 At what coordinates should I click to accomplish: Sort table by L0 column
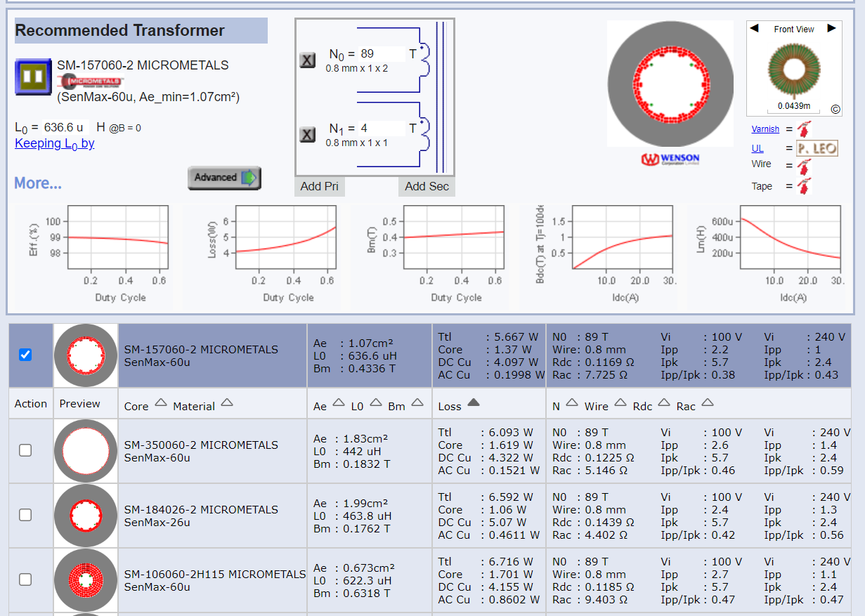(x=376, y=403)
